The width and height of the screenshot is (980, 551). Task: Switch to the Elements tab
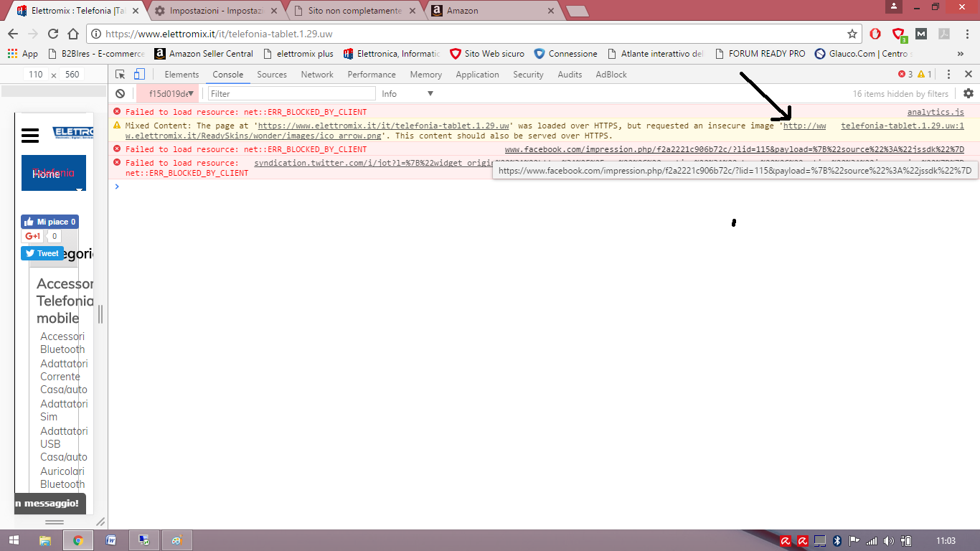[x=182, y=75]
